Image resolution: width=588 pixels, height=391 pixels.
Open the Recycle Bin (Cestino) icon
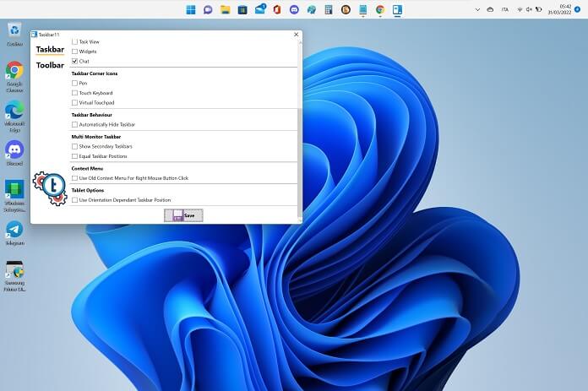[x=14, y=30]
